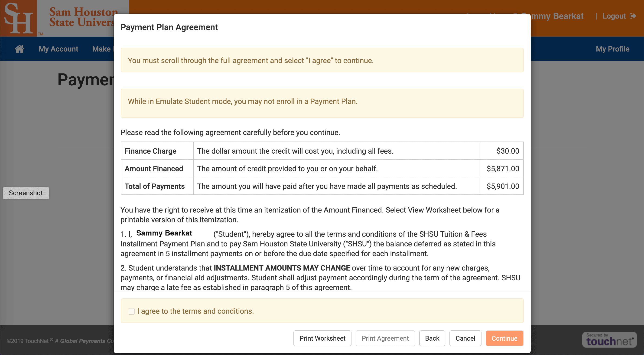Enable the terms and conditions agreement checkbox
The image size is (644, 355).
(x=131, y=311)
